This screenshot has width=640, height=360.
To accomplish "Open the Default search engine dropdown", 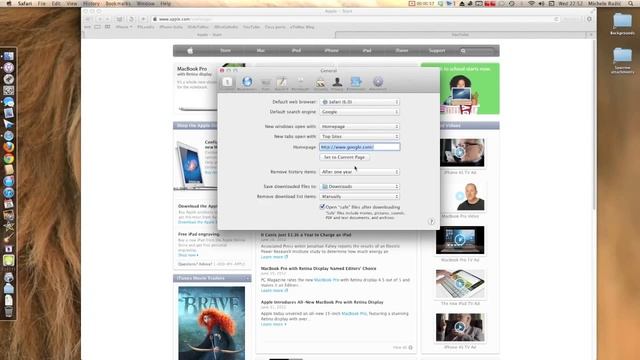I will 359,112.
